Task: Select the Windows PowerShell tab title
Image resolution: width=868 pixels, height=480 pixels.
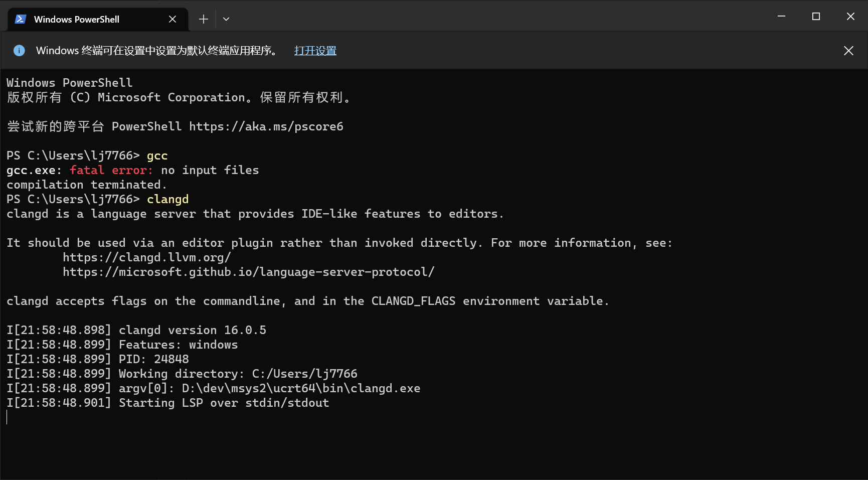Action: click(x=76, y=20)
